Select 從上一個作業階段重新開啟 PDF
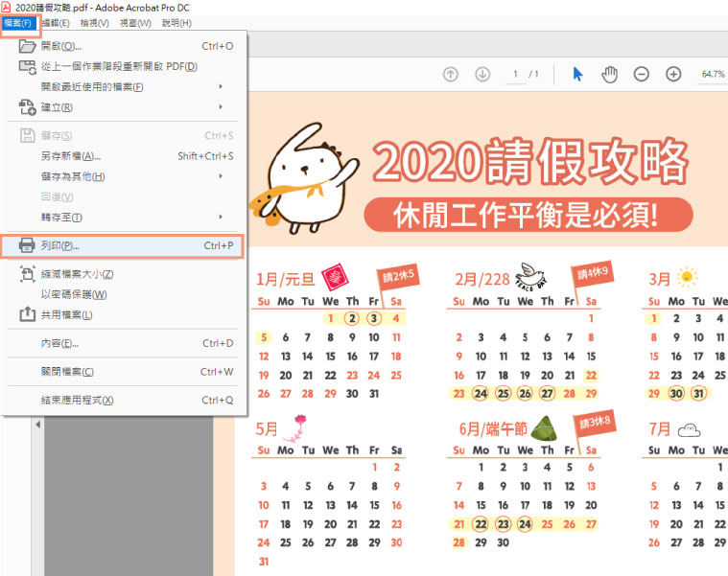The image size is (728, 576). (123, 67)
